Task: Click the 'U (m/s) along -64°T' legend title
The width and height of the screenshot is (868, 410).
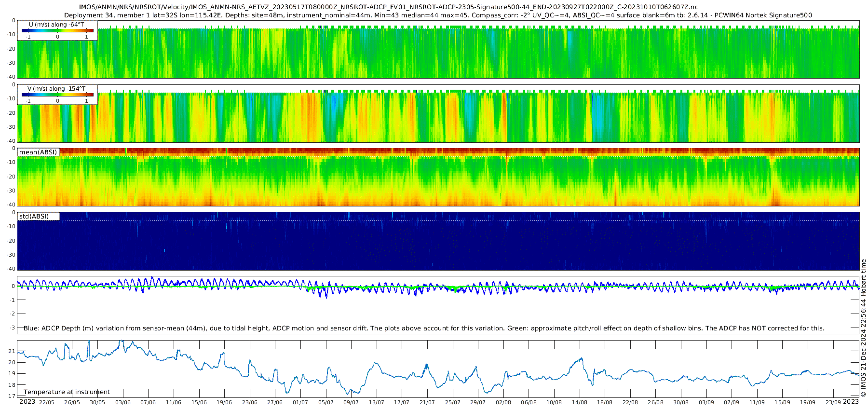Action: pyautogui.click(x=56, y=24)
